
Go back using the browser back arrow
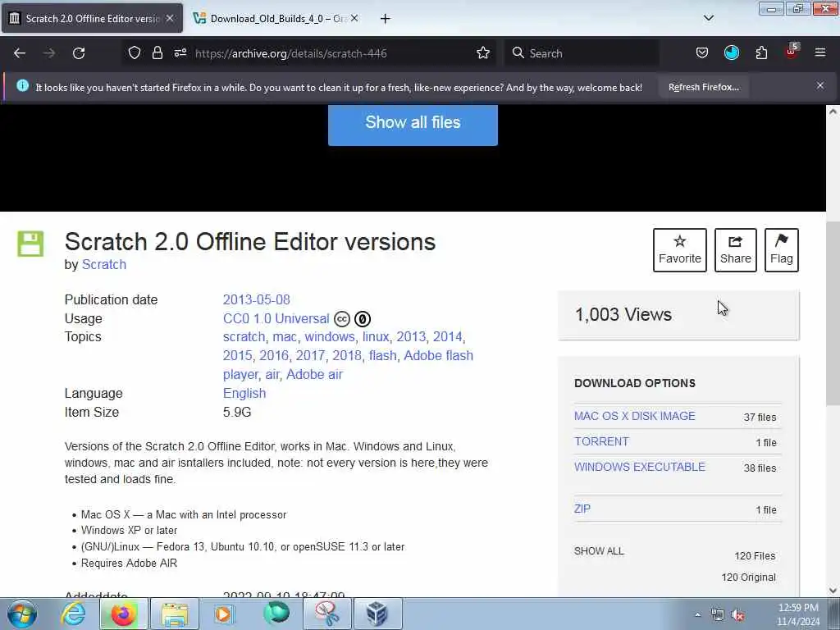coord(20,53)
